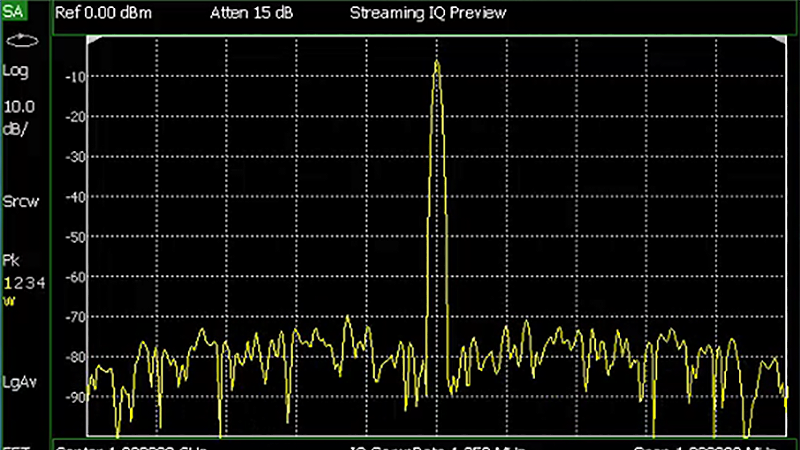Click the yellow W trace state letter
Viewport: 800px width, 450px height.
[8, 299]
